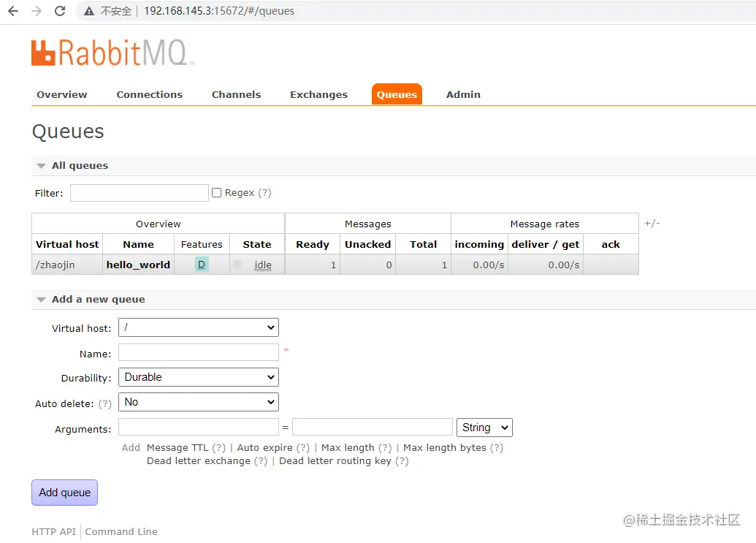Image resolution: width=756 pixels, height=543 pixels.
Task: Select the Queues tab
Action: click(x=397, y=94)
